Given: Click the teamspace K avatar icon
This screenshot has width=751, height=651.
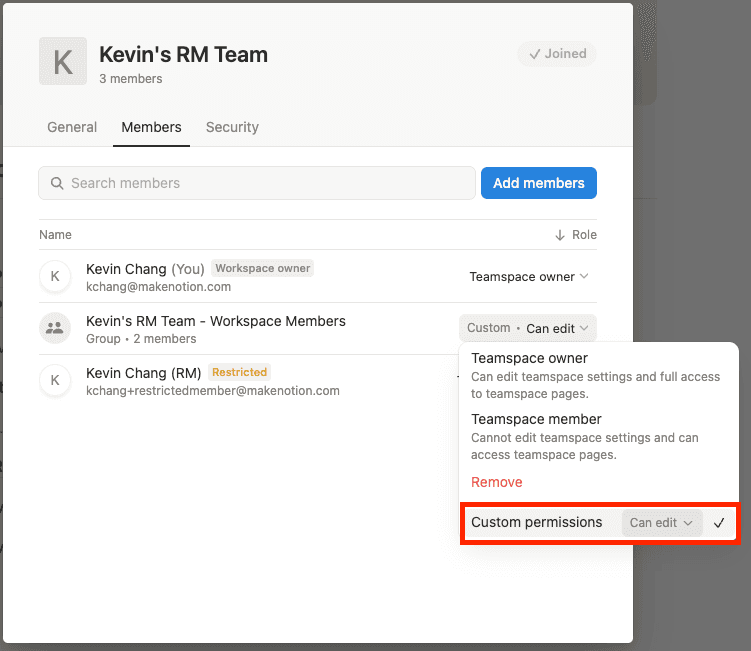Looking at the screenshot, I should point(62,62).
